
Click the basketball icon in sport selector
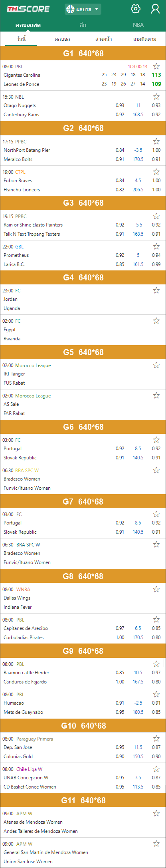(x=71, y=9)
